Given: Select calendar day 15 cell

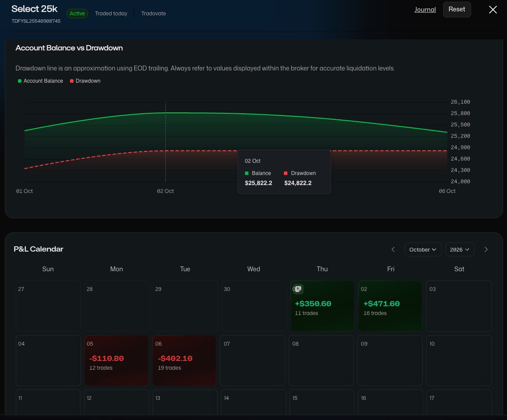Looking at the screenshot, I should coord(322,402).
